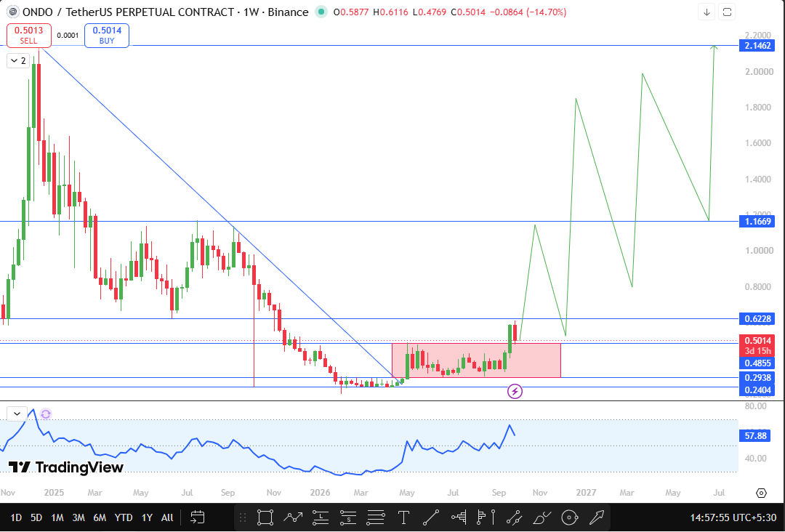The image size is (785, 532).
Task: Set range to 5D
Action: pyautogui.click(x=36, y=517)
